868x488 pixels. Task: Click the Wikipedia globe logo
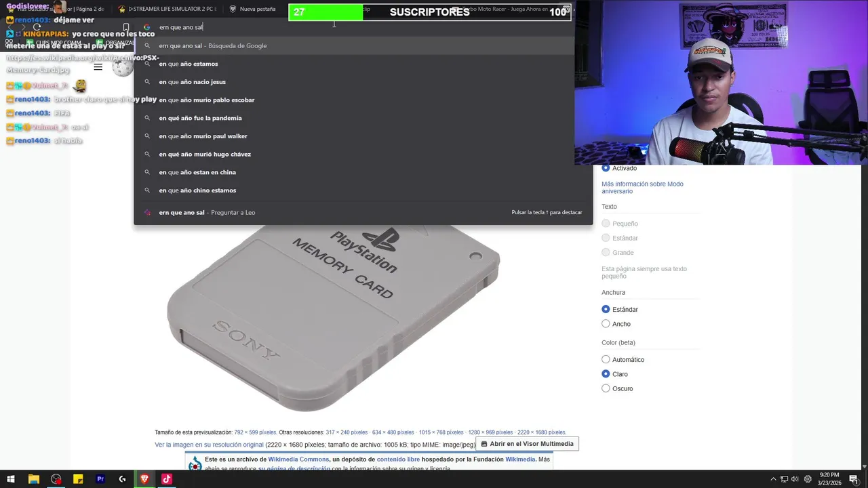click(123, 67)
